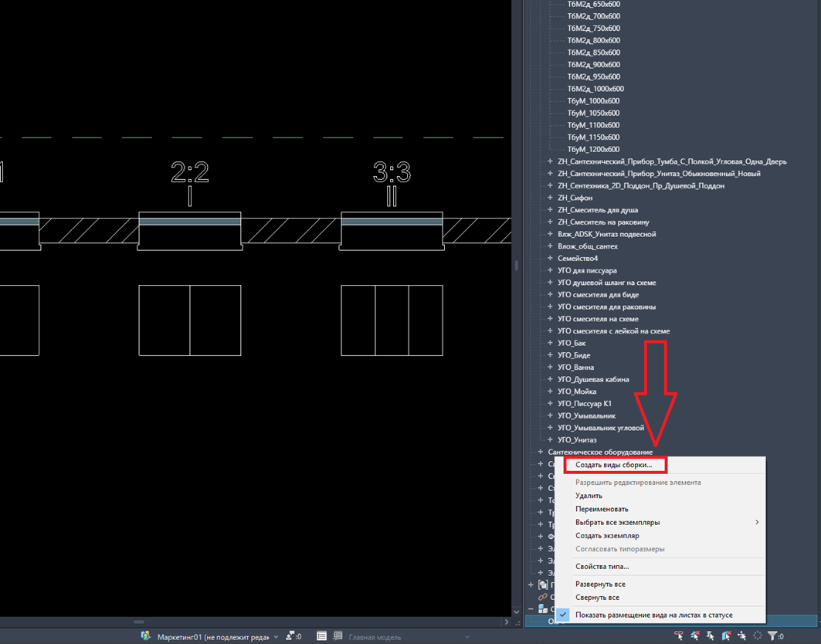Open the Главная модель design option dropdown
The width and height of the screenshot is (821, 644).
(467, 637)
